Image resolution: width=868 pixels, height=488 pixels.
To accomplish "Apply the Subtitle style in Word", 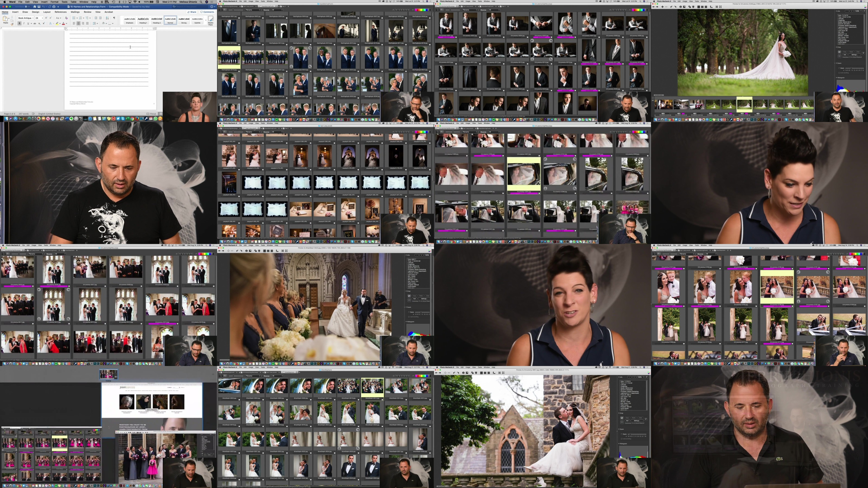I will click(197, 21).
